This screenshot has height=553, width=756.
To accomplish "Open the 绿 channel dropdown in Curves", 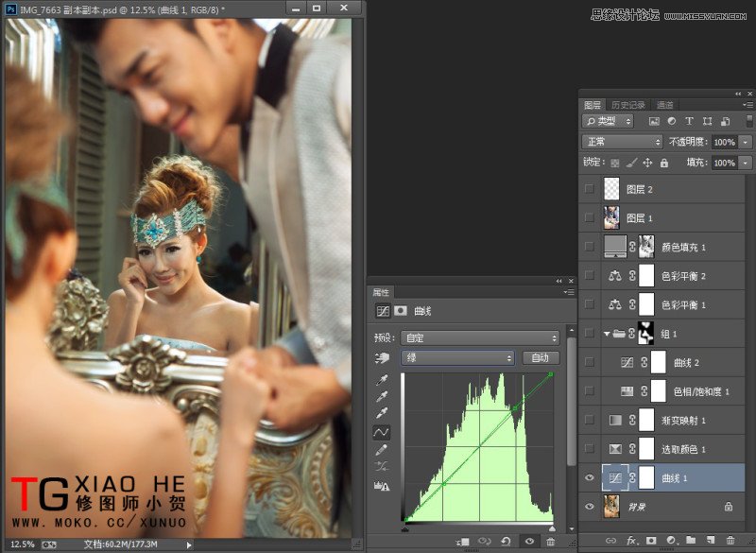I will (x=456, y=357).
